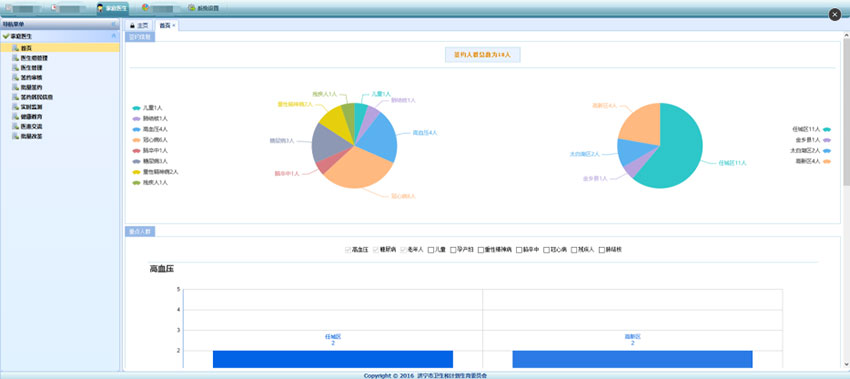Click the scrollbar up arrow at right
Viewport: 850px width, 379px height.
pos(846,36)
